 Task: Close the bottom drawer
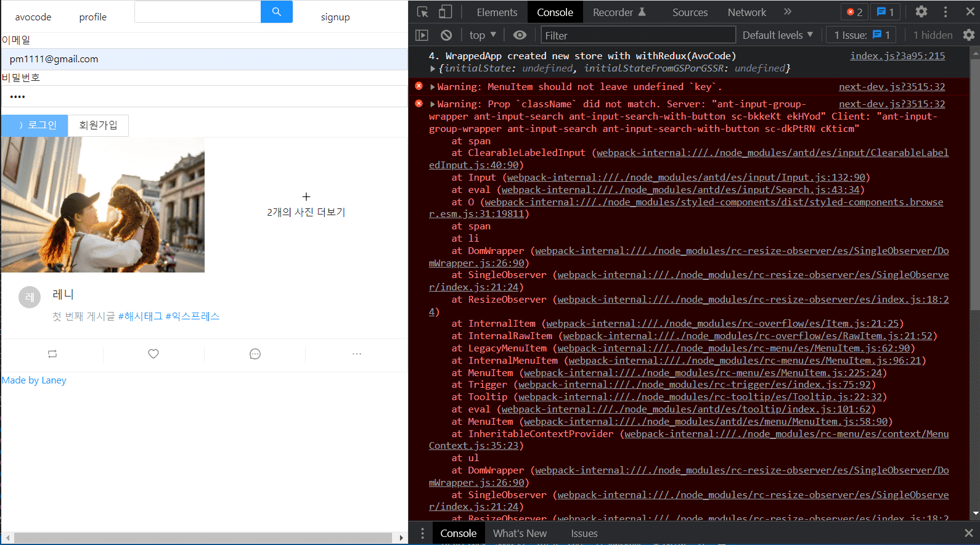coord(969,533)
